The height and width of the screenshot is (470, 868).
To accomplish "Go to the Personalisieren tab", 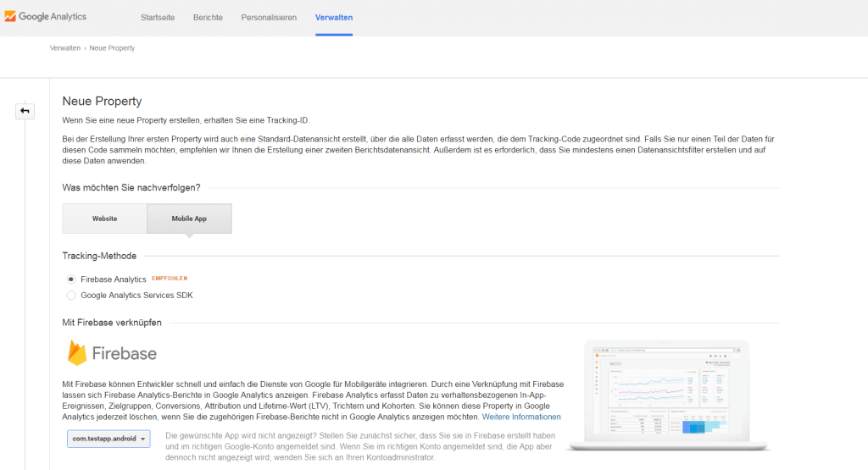I will click(269, 18).
